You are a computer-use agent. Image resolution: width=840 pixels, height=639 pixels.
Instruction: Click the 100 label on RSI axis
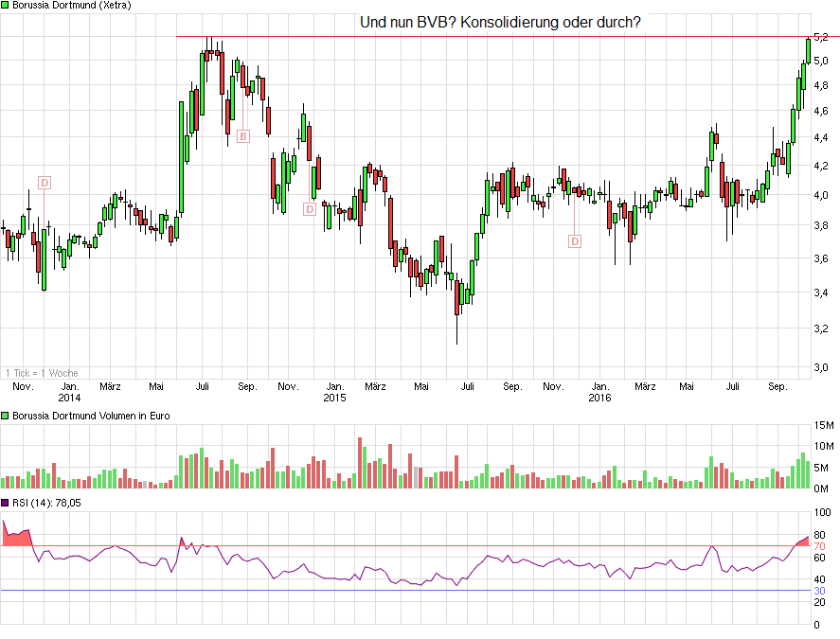click(x=822, y=512)
